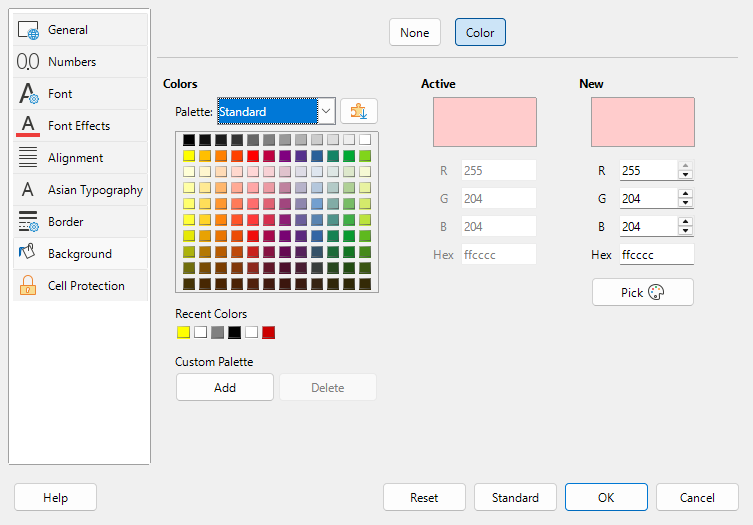This screenshot has height=525, width=753.
Task: Click the New R input field
Action: tap(649, 171)
